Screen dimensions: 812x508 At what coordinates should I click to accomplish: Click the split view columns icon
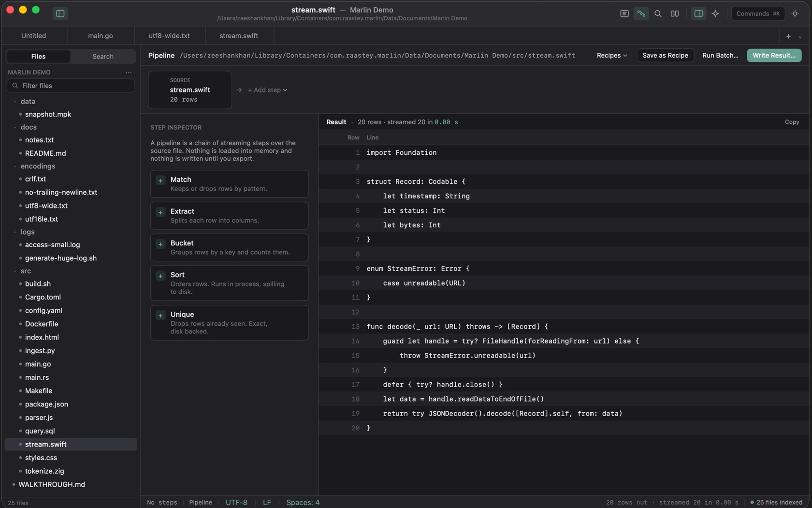coord(675,14)
